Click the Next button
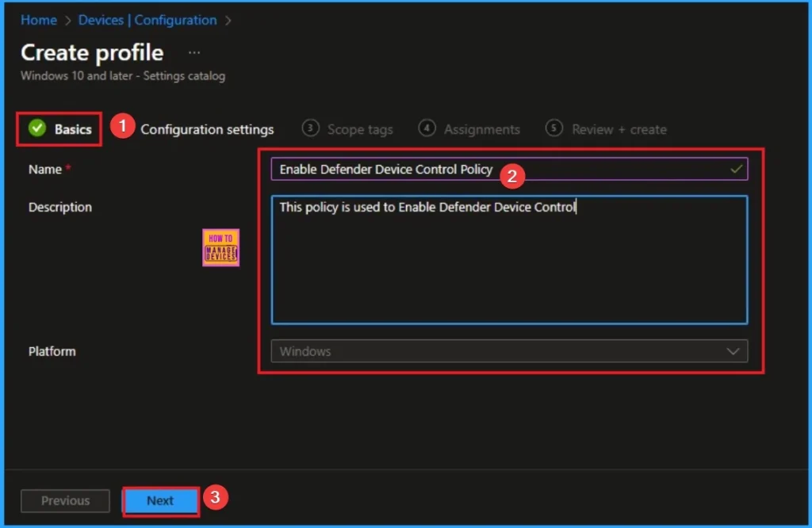The image size is (812, 528). coord(160,501)
